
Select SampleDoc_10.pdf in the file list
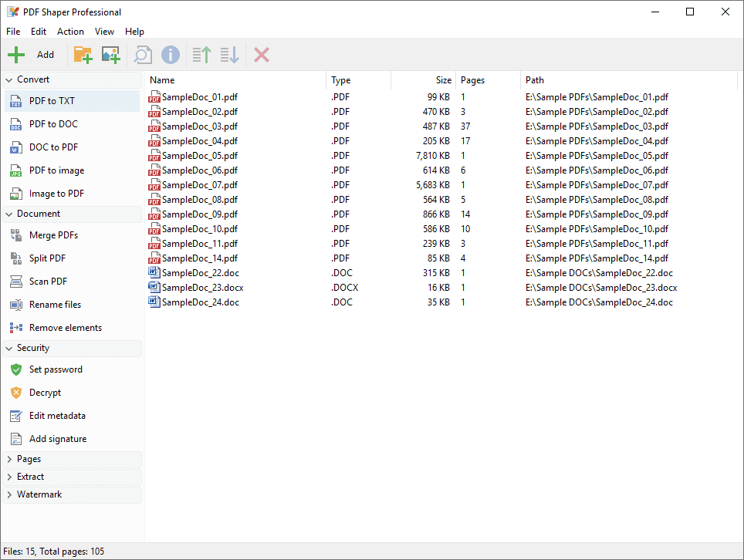tap(200, 229)
